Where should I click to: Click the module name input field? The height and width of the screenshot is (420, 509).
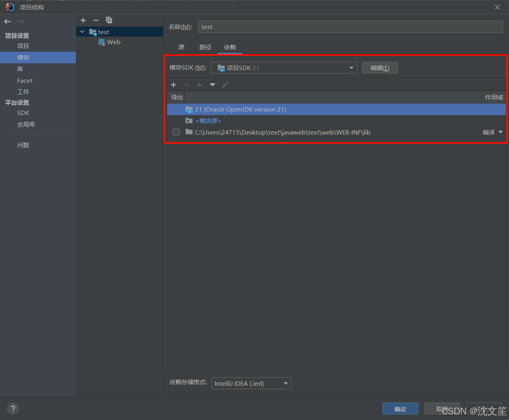pos(351,27)
